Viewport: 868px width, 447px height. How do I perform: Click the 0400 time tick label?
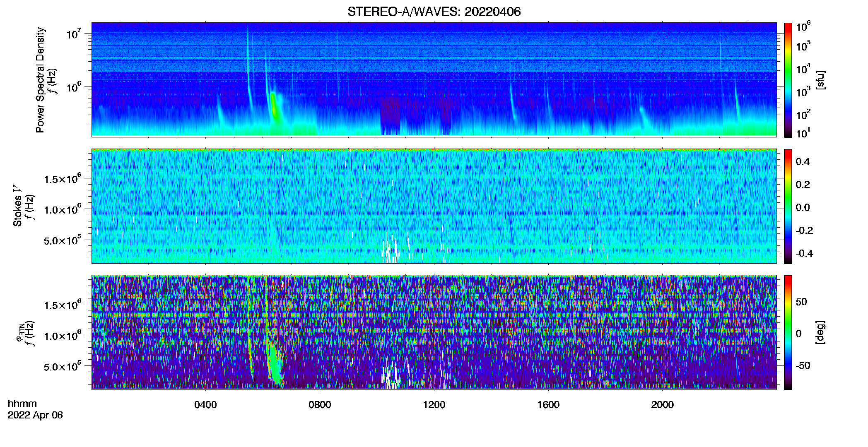point(205,405)
